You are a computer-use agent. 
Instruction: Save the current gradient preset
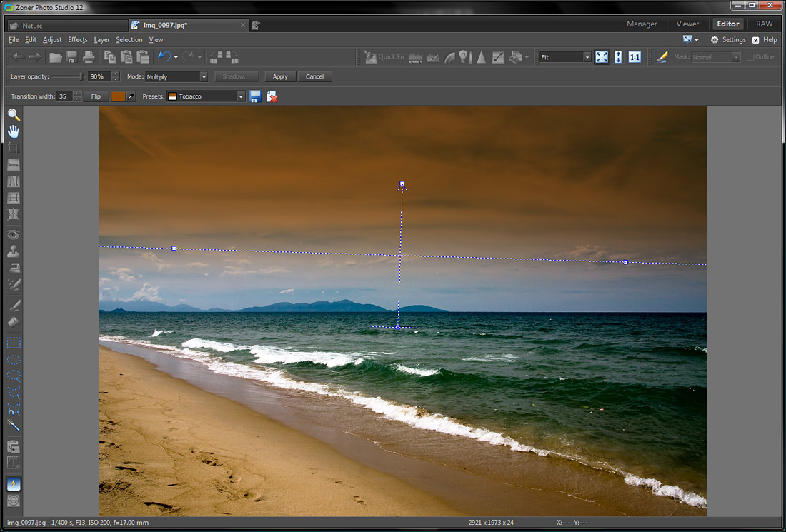[x=255, y=95]
